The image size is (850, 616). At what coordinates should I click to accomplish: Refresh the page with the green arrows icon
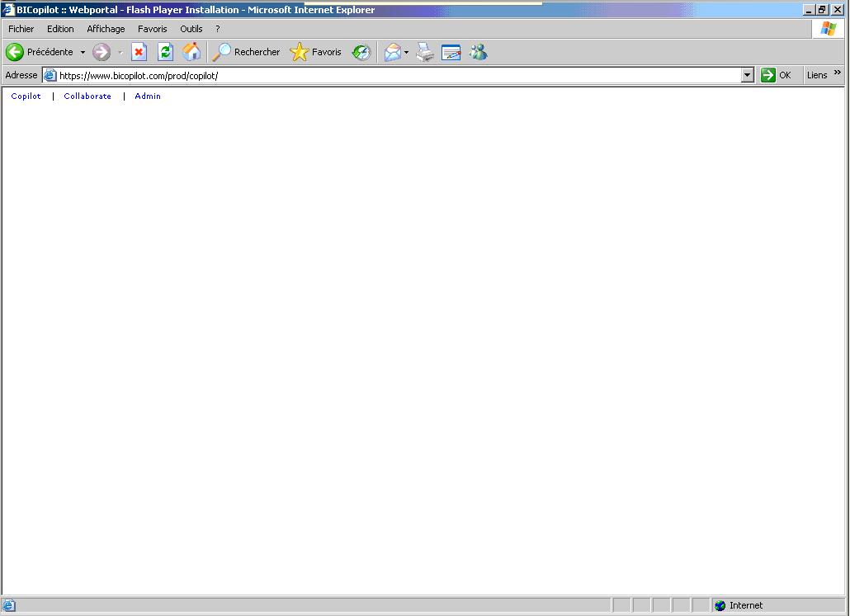pyautogui.click(x=165, y=52)
